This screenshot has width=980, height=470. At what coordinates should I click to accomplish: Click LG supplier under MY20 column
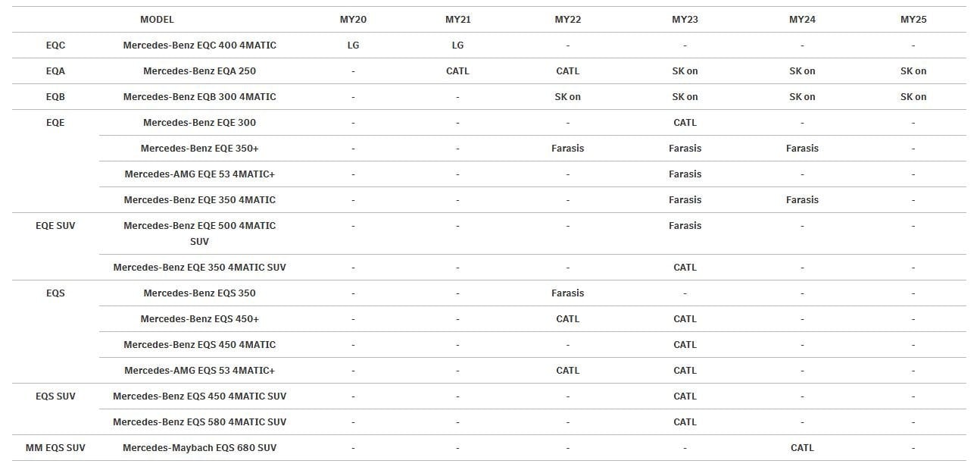[353, 45]
